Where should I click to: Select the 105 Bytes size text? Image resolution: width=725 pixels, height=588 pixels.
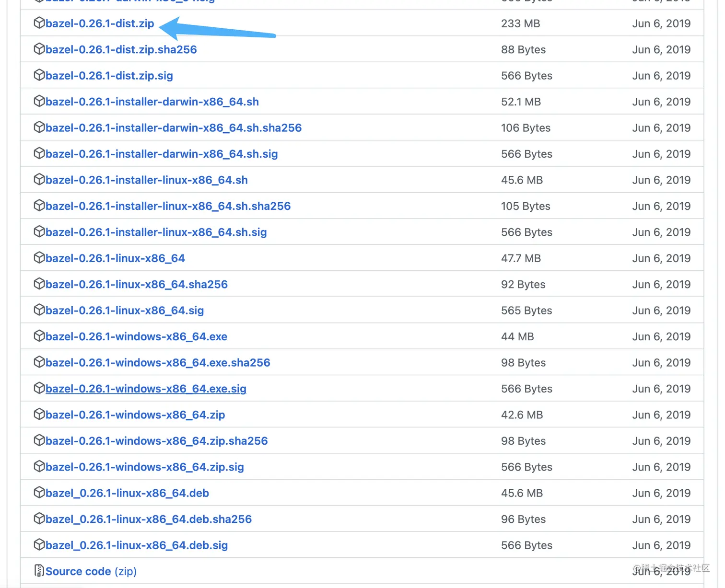[526, 206]
